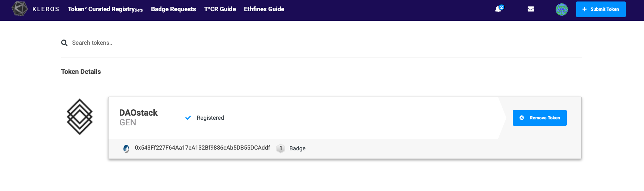Click the Registered status text
The width and height of the screenshot is (644, 191).
click(x=210, y=118)
